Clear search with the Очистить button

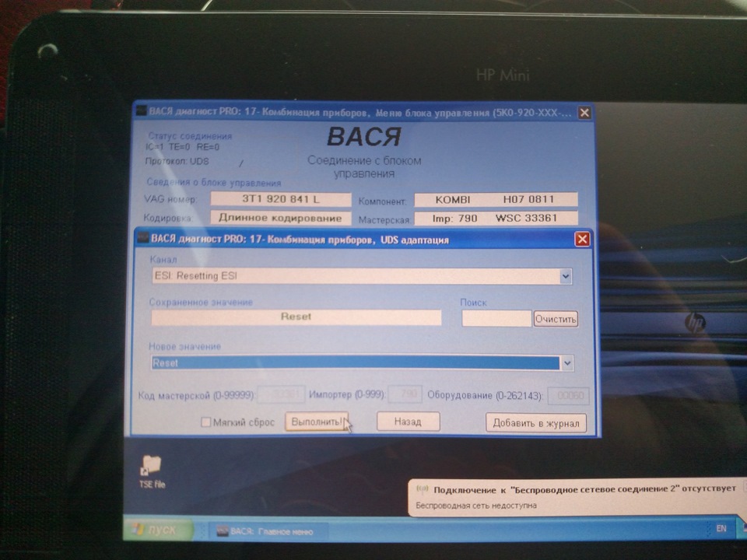coord(555,319)
